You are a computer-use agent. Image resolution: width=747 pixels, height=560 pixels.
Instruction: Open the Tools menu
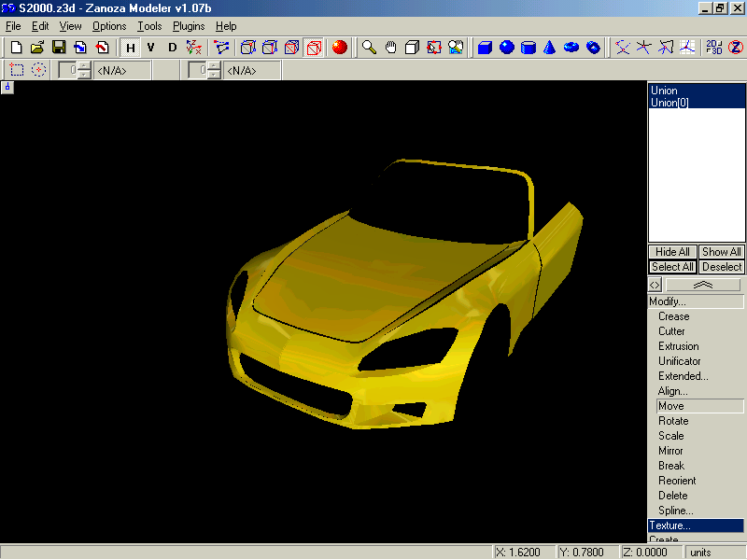coord(149,26)
